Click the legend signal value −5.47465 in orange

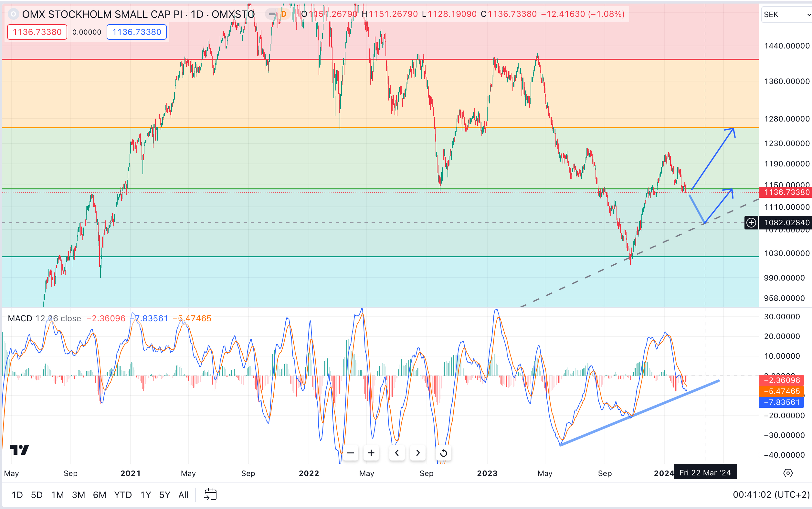pos(192,318)
